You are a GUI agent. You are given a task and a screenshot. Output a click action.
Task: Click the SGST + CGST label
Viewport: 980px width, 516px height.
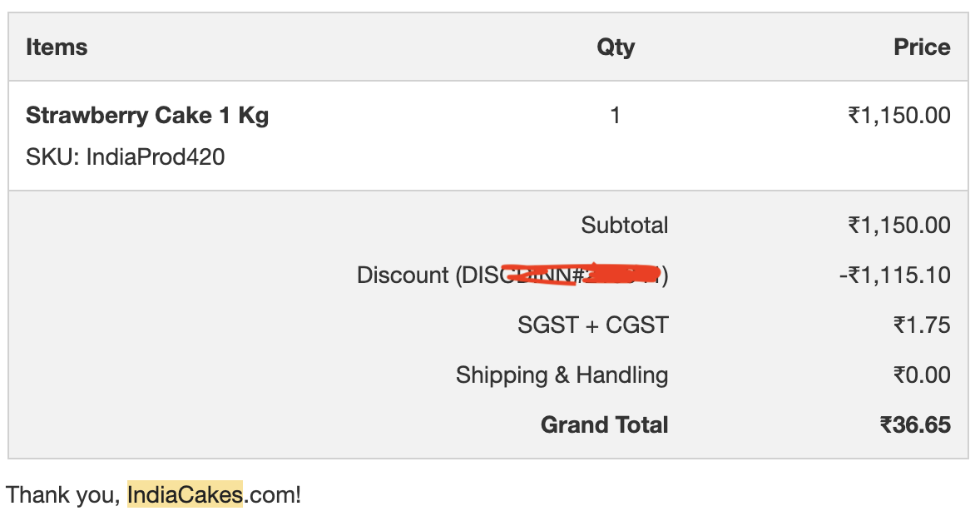tap(592, 325)
